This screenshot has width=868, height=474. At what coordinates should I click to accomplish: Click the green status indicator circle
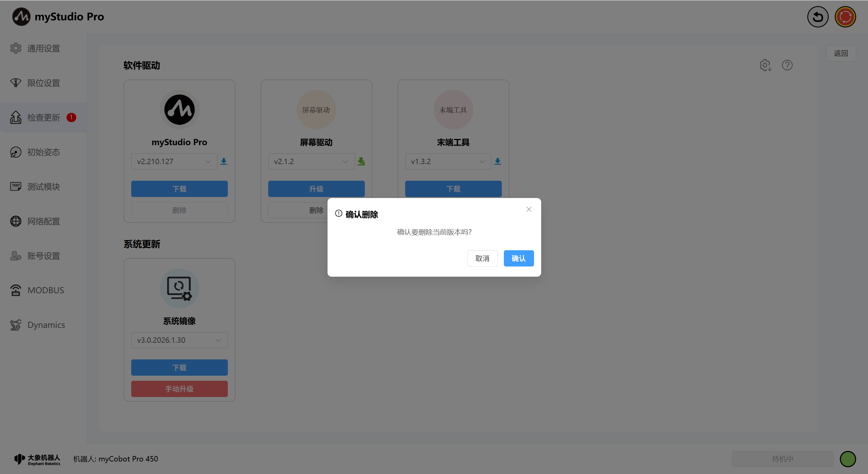(x=848, y=459)
